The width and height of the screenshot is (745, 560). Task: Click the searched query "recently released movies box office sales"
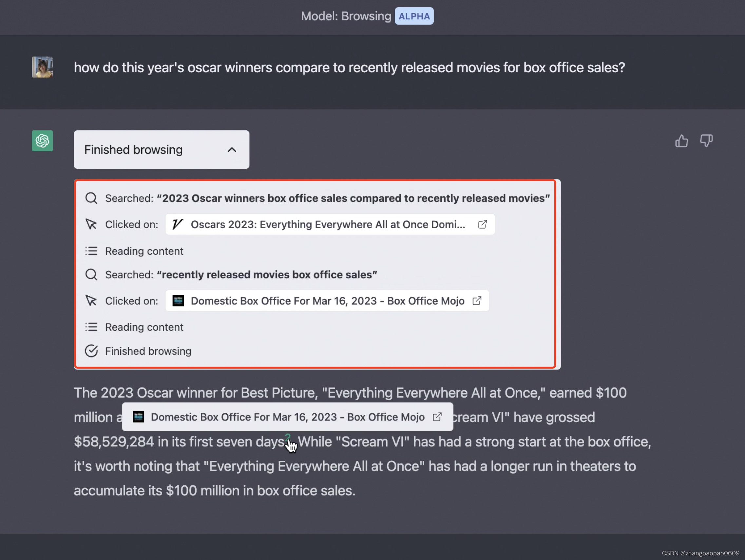[x=267, y=275]
